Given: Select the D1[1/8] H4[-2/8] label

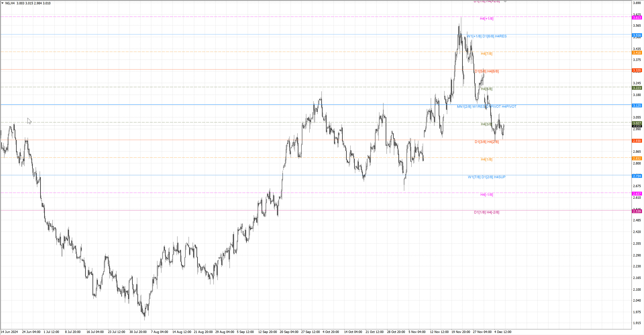Looking at the screenshot, I should coord(487,212).
